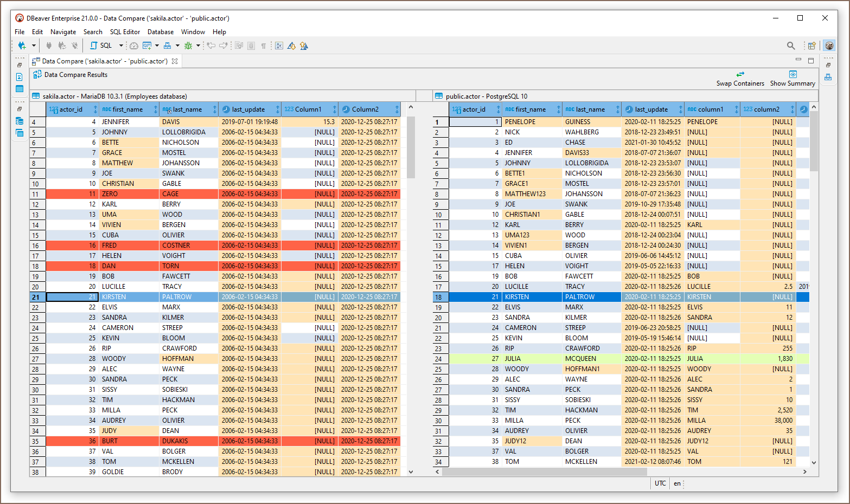Sort public.actor column2 via sort arrows

coord(793,109)
